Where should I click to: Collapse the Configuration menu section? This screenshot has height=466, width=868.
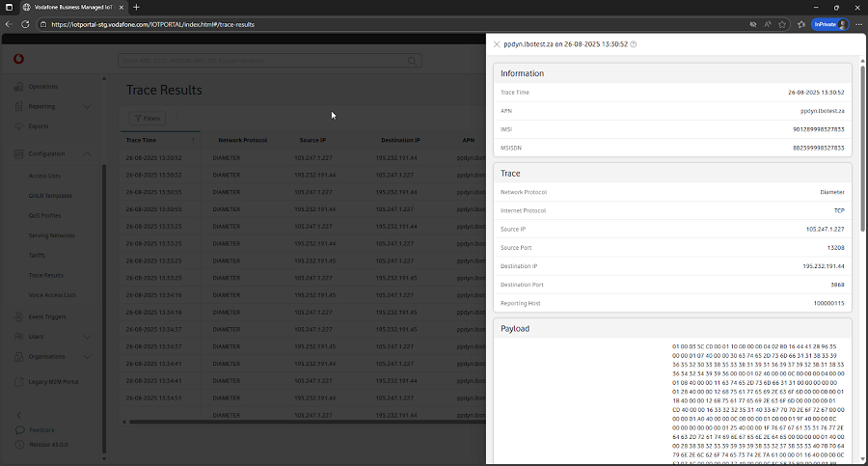[x=87, y=154]
